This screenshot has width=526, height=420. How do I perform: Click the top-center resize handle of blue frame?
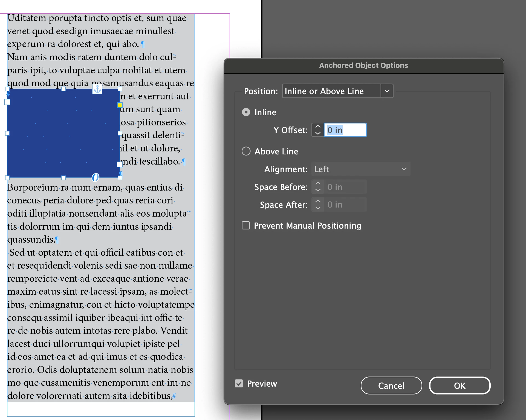[x=63, y=89]
